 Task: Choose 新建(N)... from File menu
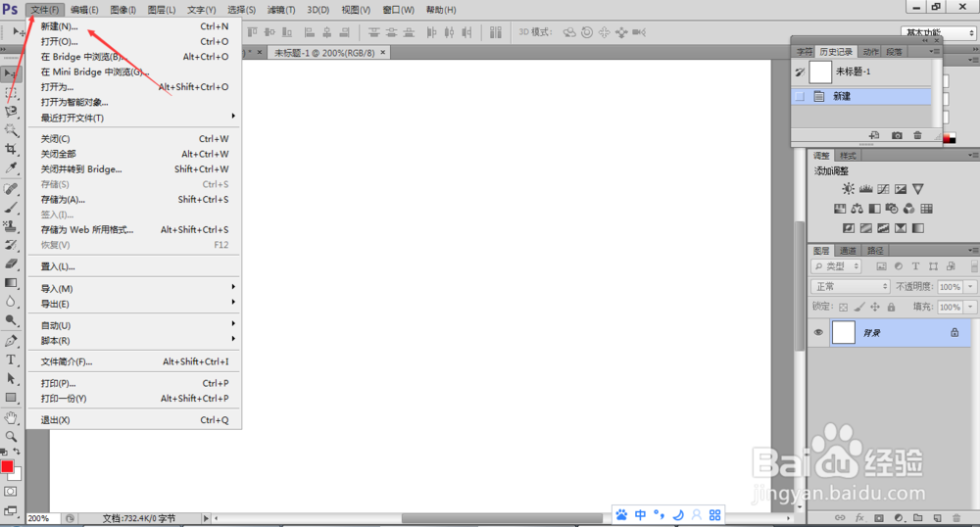point(133,26)
